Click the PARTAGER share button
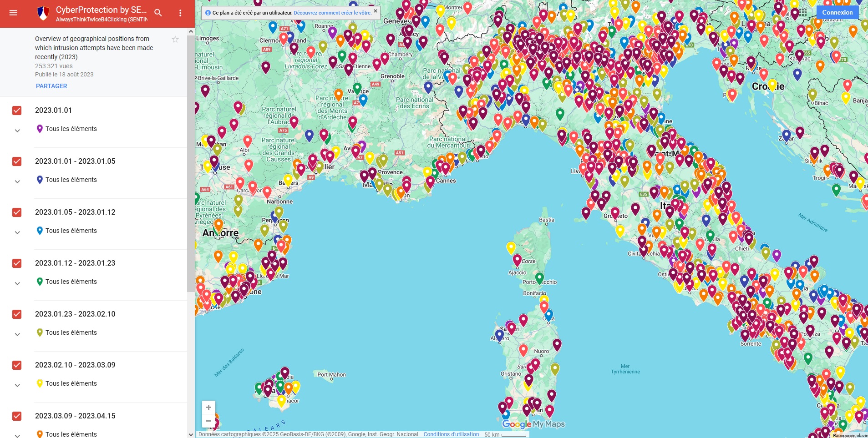The height and width of the screenshot is (438, 868). 51,86
